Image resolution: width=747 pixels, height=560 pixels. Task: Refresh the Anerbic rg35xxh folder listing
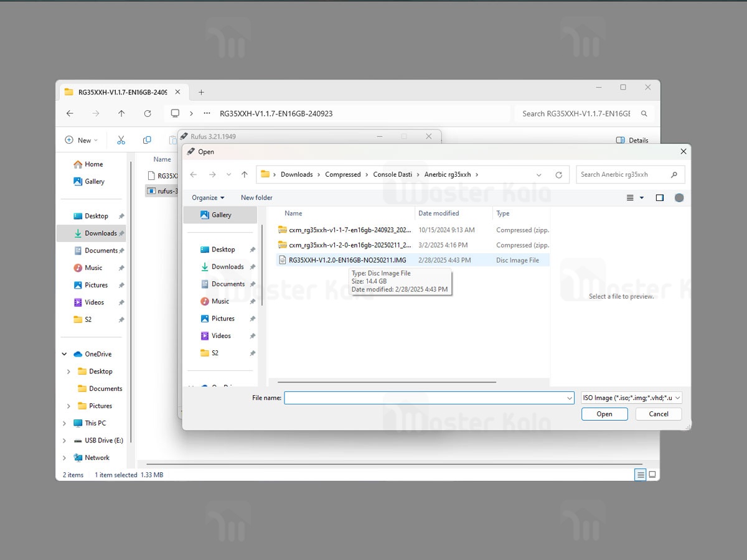558,175
